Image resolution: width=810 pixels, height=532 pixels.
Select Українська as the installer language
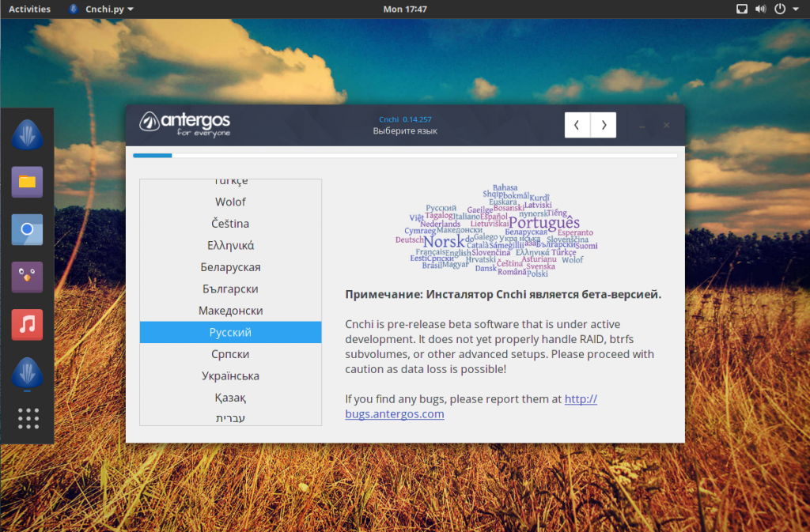pos(230,375)
